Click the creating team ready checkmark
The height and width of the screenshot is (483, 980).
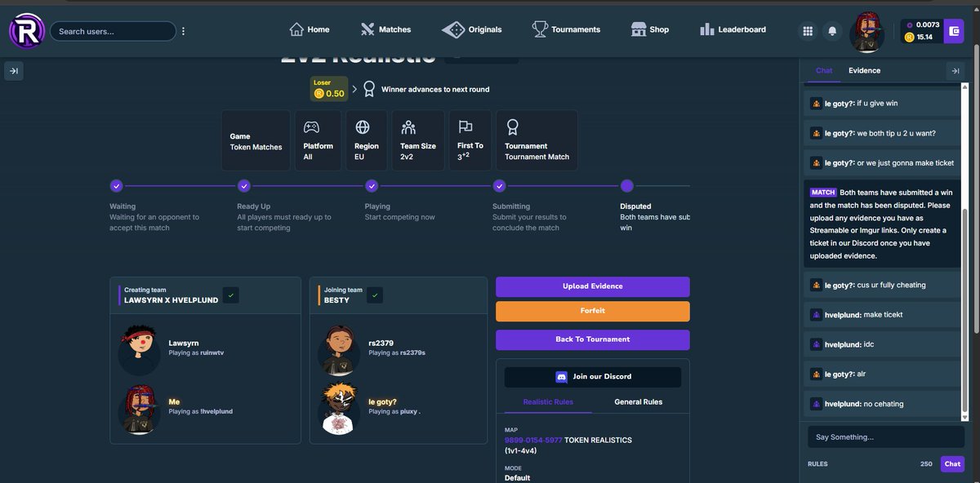(x=231, y=295)
